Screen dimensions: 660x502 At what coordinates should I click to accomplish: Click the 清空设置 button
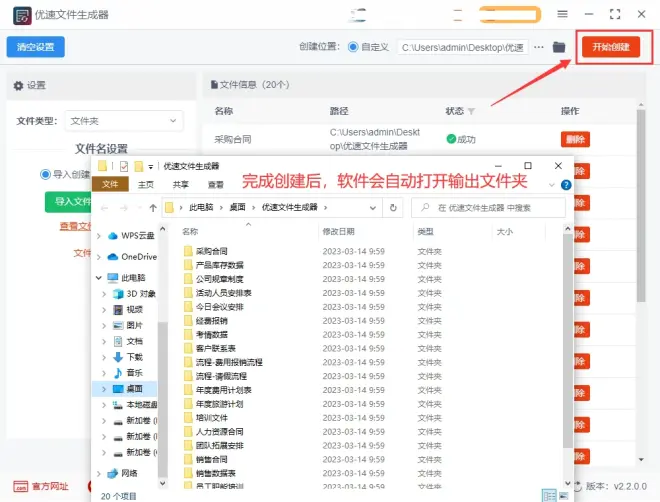click(x=35, y=47)
